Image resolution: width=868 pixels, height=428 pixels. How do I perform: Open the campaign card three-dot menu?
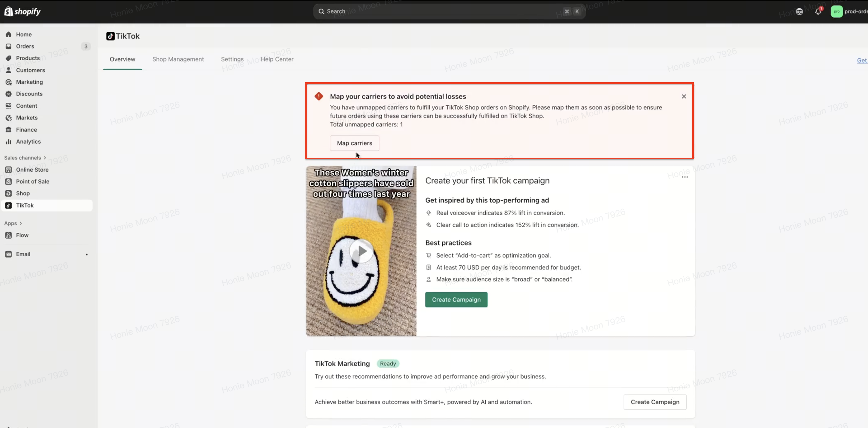tap(685, 177)
